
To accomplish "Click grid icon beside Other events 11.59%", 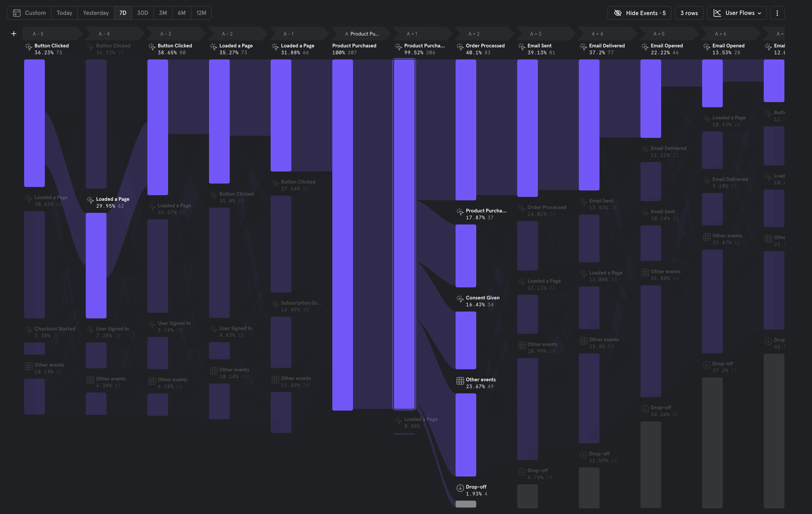I will coord(275,380).
